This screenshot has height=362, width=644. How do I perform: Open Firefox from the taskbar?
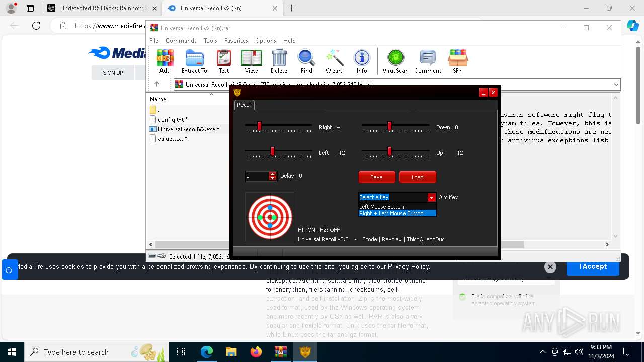pos(256,352)
